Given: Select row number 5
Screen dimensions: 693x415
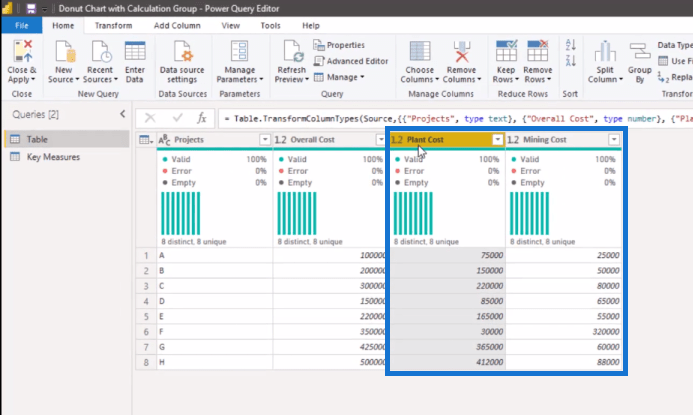Looking at the screenshot, I should (x=146, y=316).
